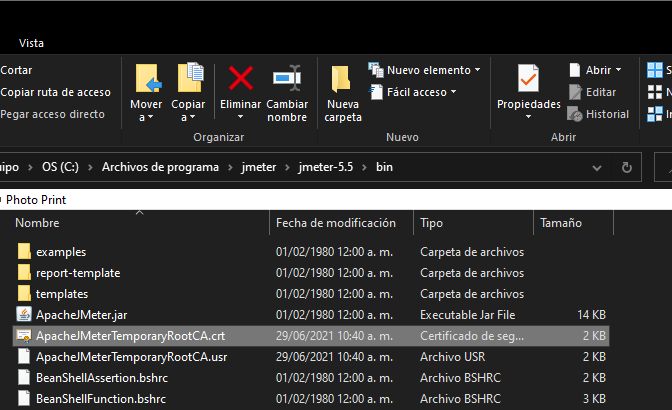Click the Propiedades checkmark icon

pos(528,78)
